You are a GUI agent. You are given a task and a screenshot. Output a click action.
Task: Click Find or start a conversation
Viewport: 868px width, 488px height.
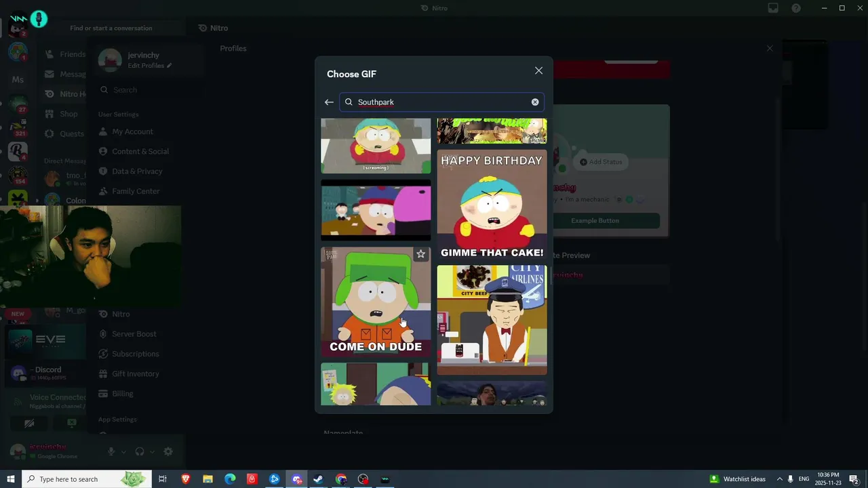pos(111,28)
